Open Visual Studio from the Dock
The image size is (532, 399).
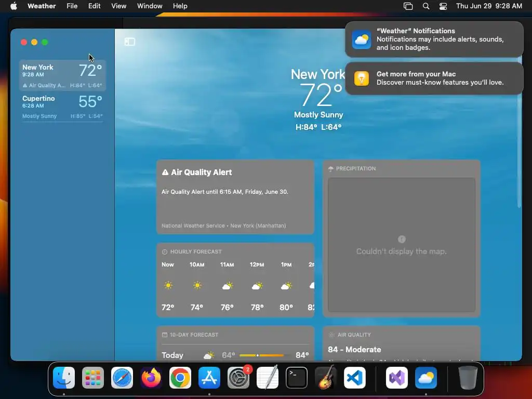pos(396,378)
